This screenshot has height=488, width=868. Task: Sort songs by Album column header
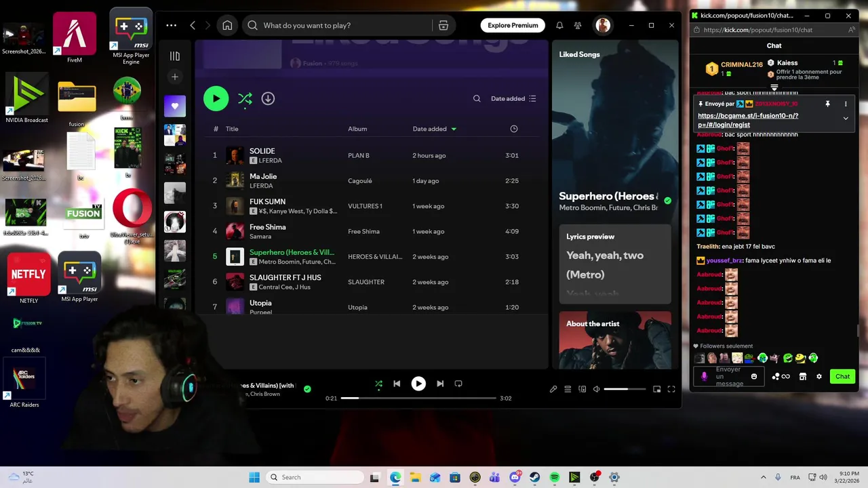coord(357,129)
